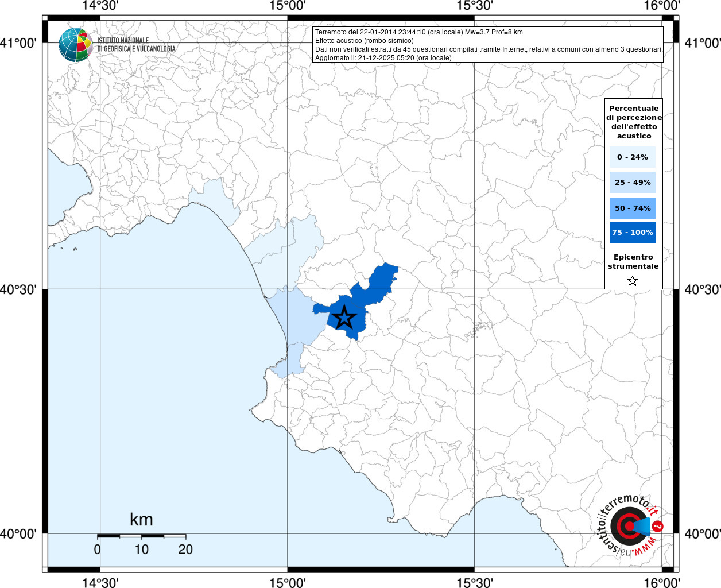Click the scale bar '10' value

[141, 549]
